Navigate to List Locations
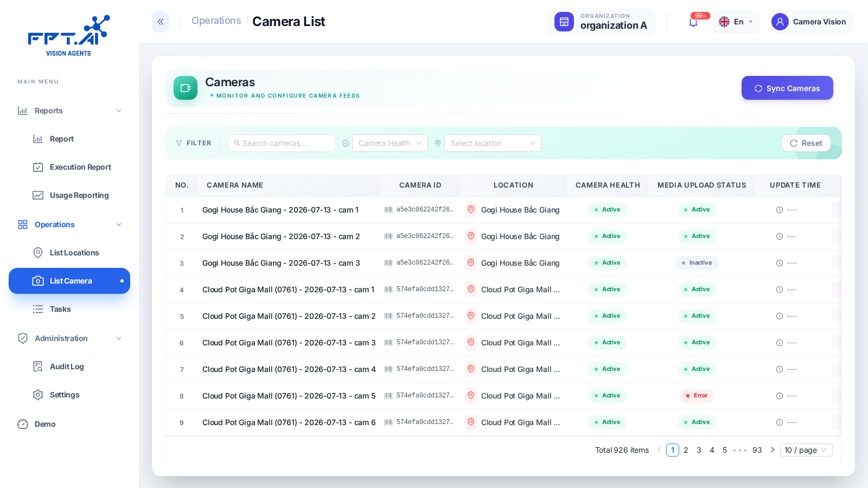This screenshot has height=488, width=868. coord(69,253)
